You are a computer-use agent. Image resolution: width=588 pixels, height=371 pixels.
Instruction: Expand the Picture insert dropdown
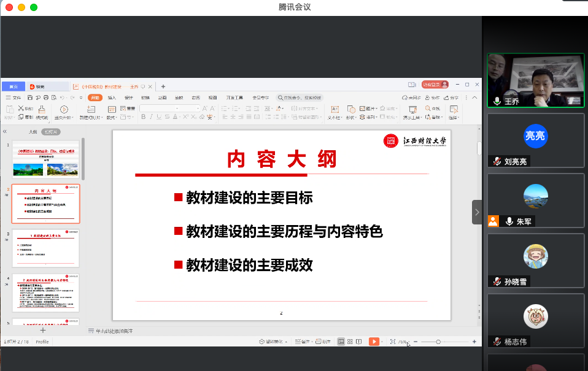376,109
